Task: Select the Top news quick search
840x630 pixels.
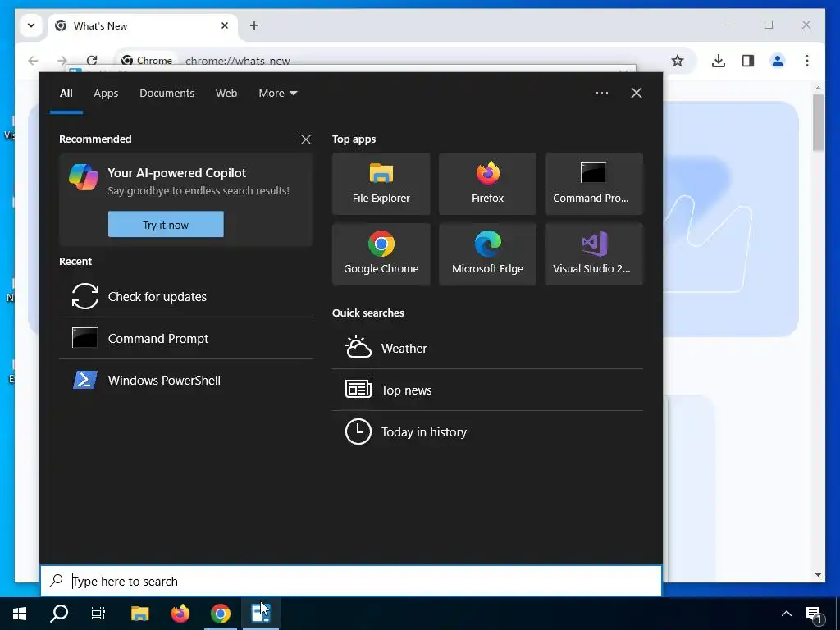Action: [x=487, y=390]
